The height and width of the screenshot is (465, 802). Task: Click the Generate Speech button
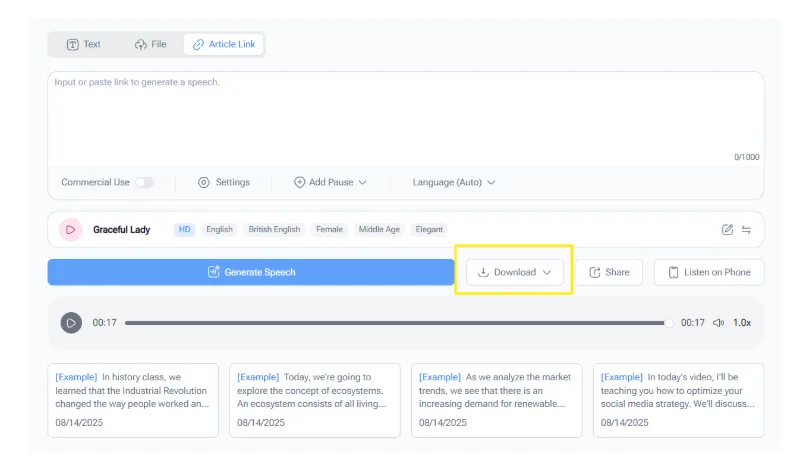click(x=251, y=272)
